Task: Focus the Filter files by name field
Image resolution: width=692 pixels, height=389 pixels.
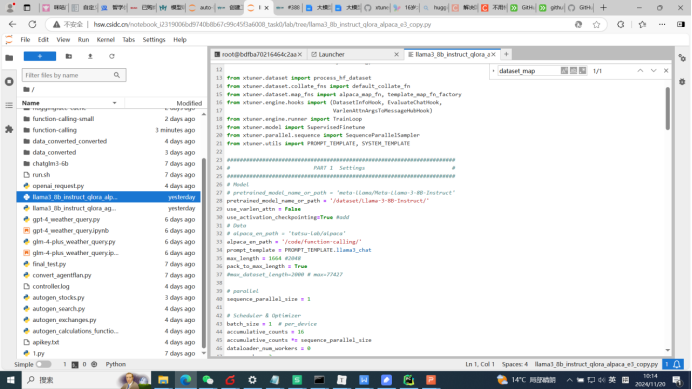Action: [x=74, y=75]
